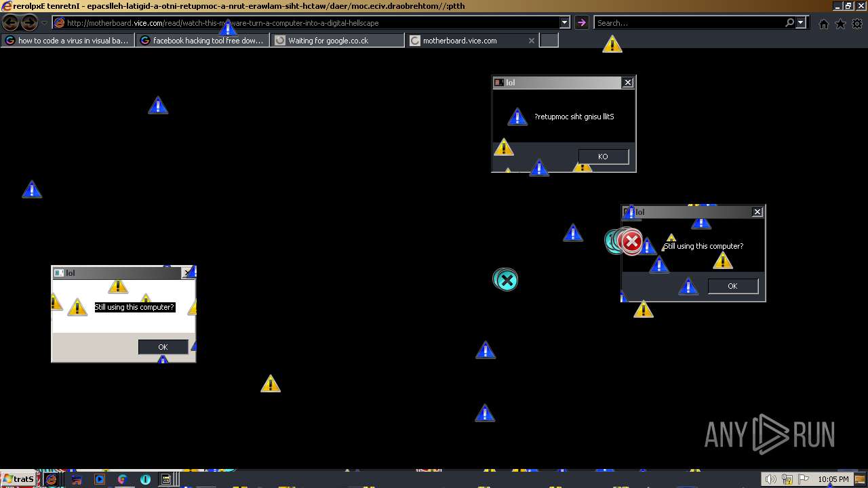Click the motherboard.vice.com address bar
Viewport: 868px width, 488px height.
tap(305, 23)
